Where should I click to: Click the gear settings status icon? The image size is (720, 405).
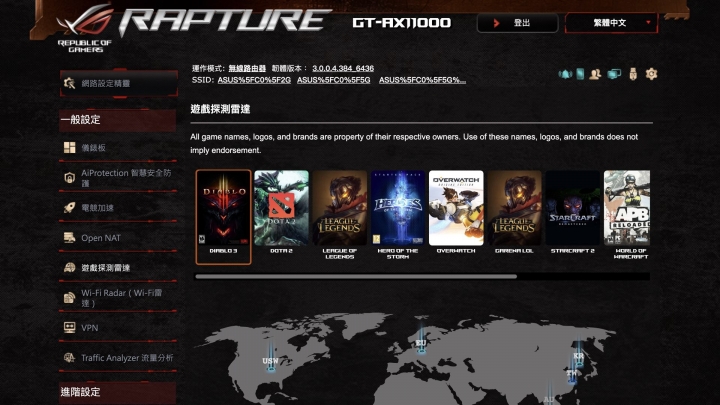point(651,73)
